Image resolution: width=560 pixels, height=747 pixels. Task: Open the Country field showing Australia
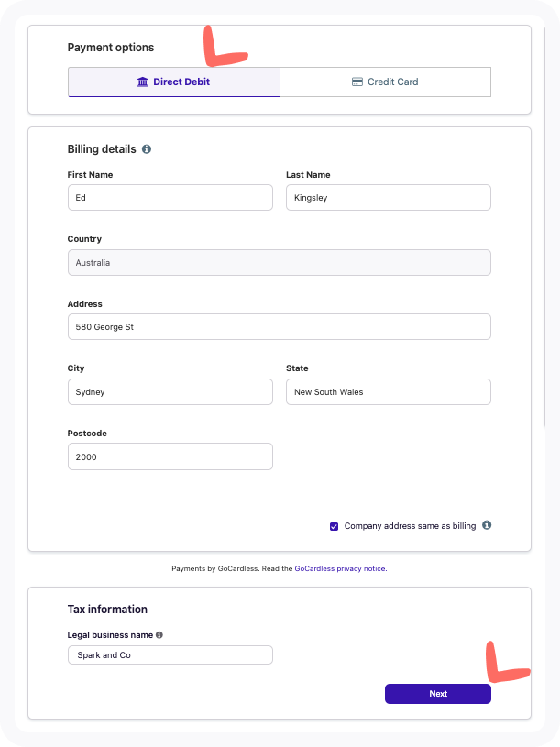pos(279,263)
